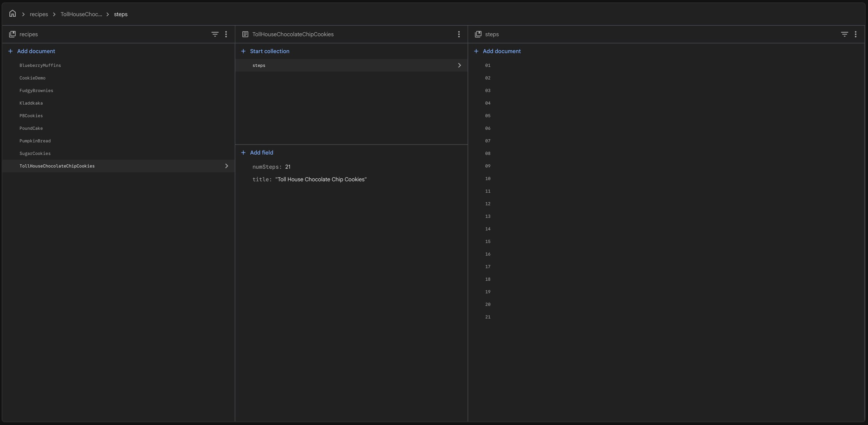Open three-dot menu in recipes panel
The image size is (868, 425).
point(226,34)
